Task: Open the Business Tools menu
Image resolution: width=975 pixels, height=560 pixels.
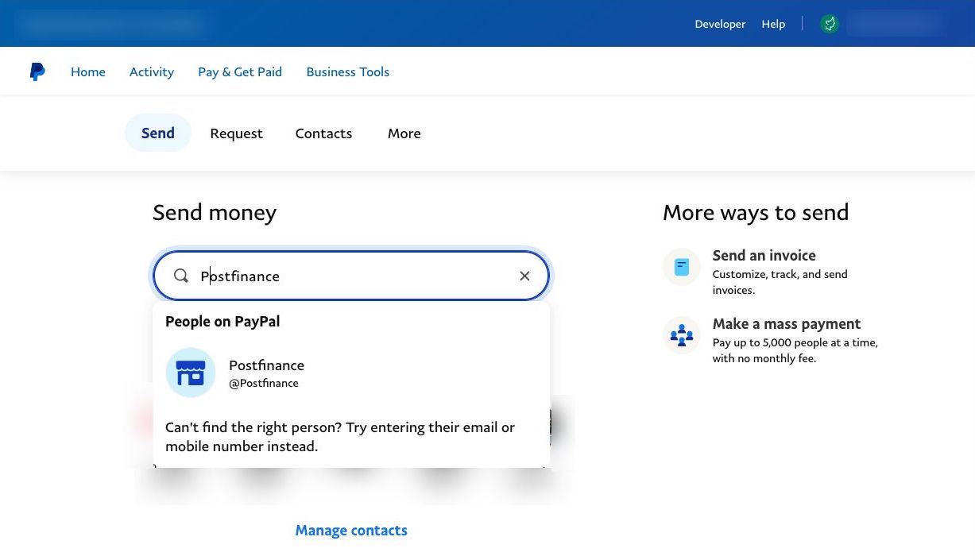Action: [x=347, y=71]
